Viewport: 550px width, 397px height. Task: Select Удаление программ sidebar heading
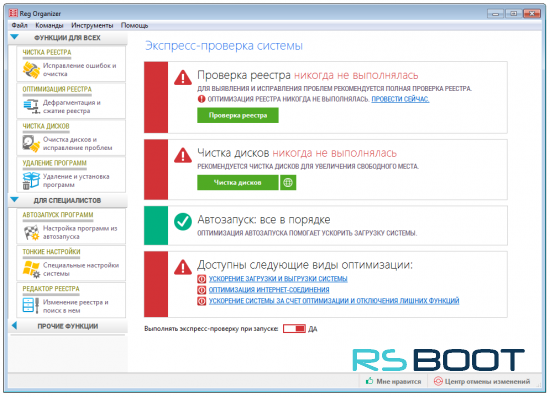click(x=54, y=163)
